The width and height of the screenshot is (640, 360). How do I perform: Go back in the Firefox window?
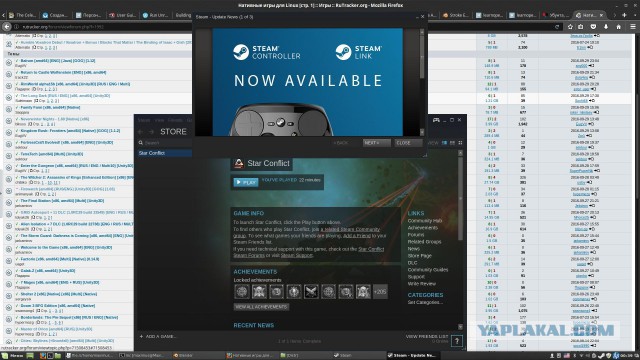(7, 27)
